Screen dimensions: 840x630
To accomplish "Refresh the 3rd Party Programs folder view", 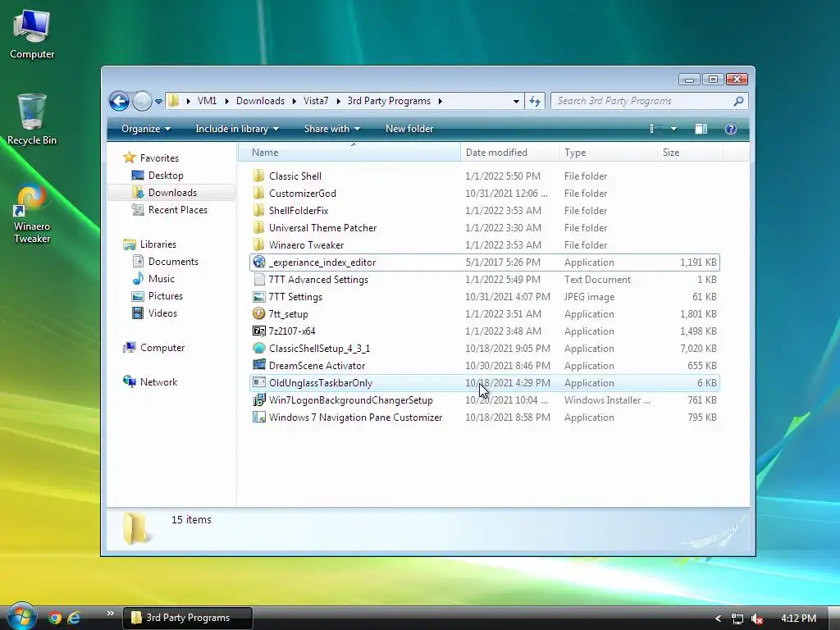I will point(535,101).
